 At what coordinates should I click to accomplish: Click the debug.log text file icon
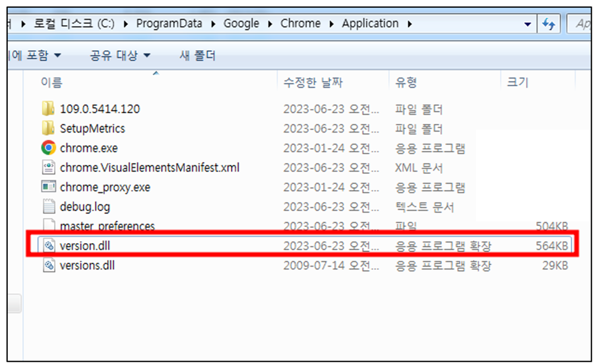click(49, 206)
